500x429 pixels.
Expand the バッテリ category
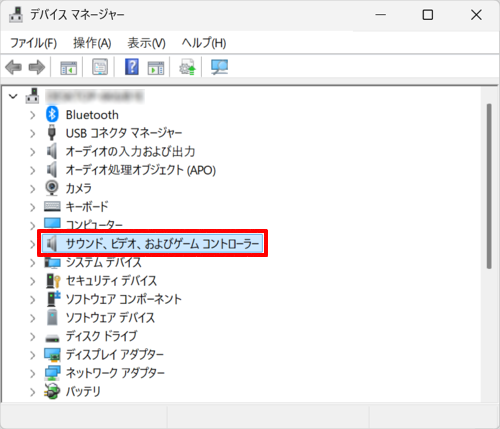click(x=32, y=392)
